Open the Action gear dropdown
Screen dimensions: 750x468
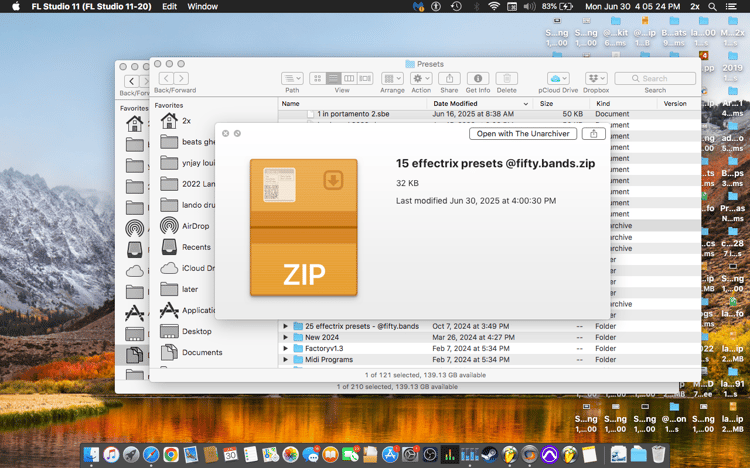[421, 78]
